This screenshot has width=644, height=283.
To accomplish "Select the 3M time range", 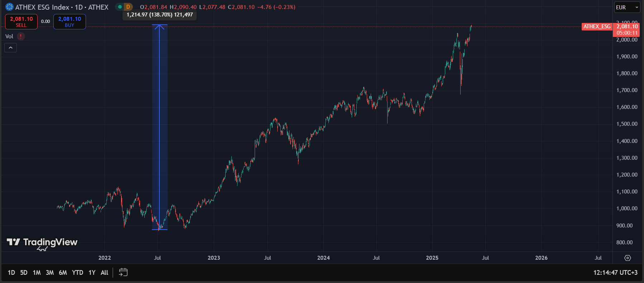I will tap(50, 273).
